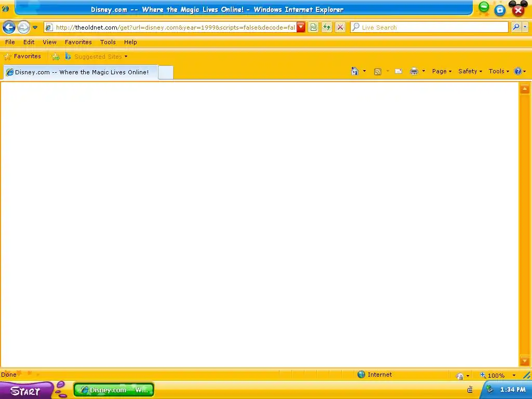Image resolution: width=532 pixels, height=399 pixels.
Task: Change zoom level at 100% button
Action: pyautogui.click(x=493, y=375)
